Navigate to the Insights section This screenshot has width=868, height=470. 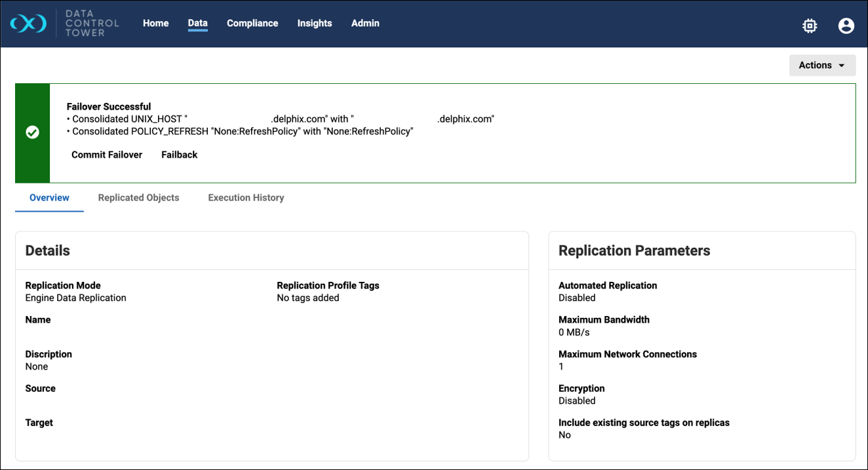(x=314, y=23)
